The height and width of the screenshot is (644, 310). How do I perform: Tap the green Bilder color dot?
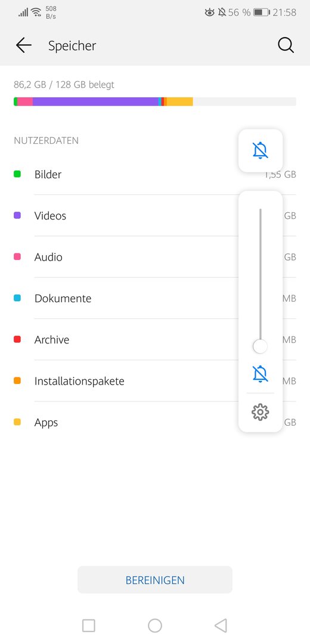pyautogui.click(x=17, y=174)
